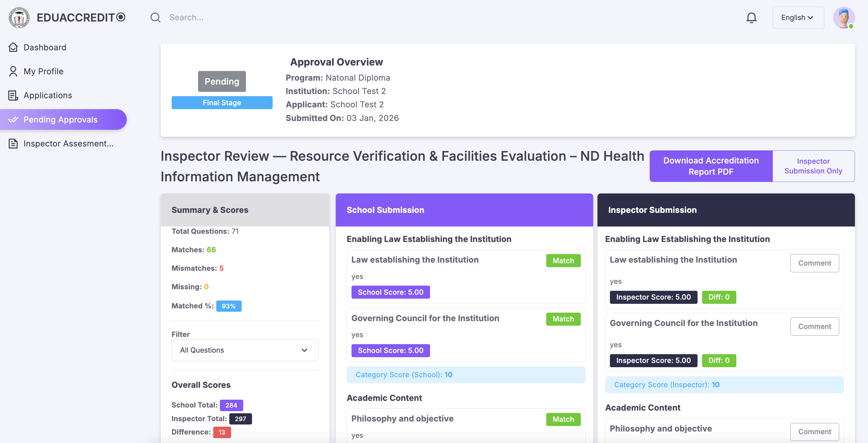Image resolution: width=868 pixels, height=443 pixels.
Task: Click the School Total 284 badge
Action: pos(231,405)
